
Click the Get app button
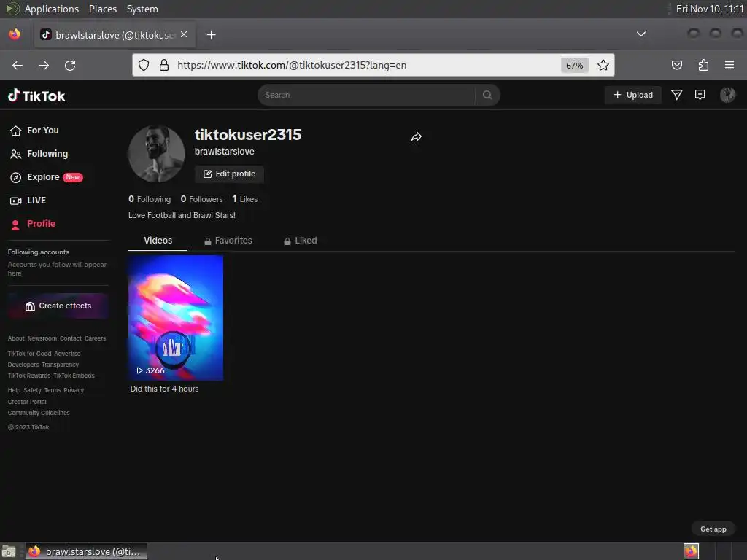(713, 529)
